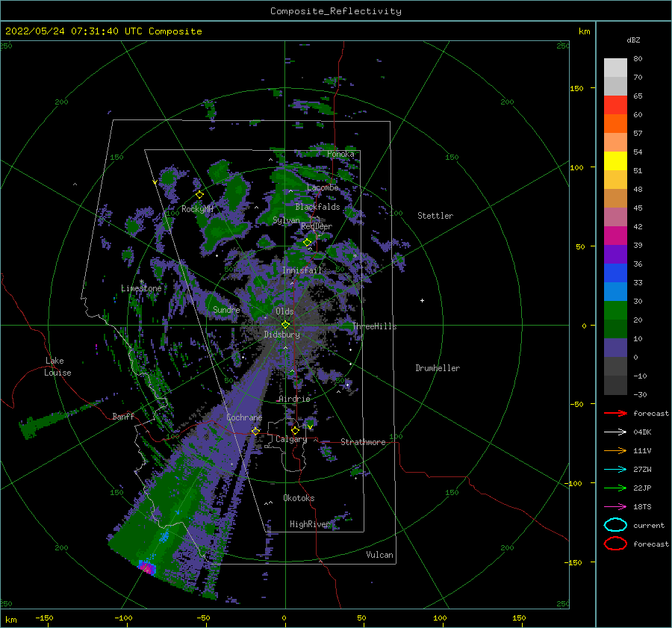Click the Okotoks label
The width and height of the screenshot is (672, 628).
(299, 498)
